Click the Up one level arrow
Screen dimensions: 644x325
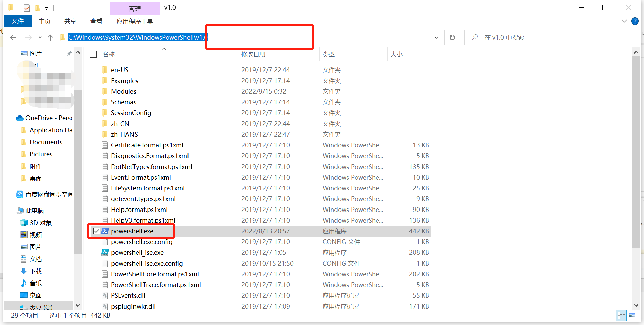click(50, 38)
